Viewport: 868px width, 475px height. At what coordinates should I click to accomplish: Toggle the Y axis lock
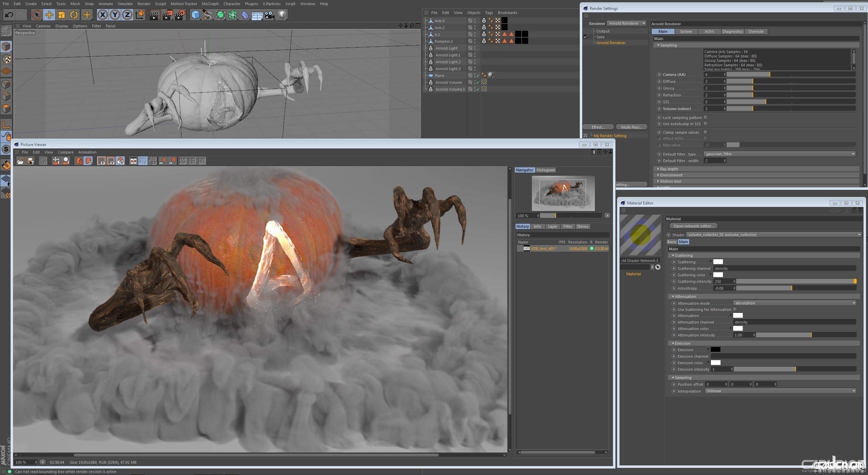tap(115, 15)
